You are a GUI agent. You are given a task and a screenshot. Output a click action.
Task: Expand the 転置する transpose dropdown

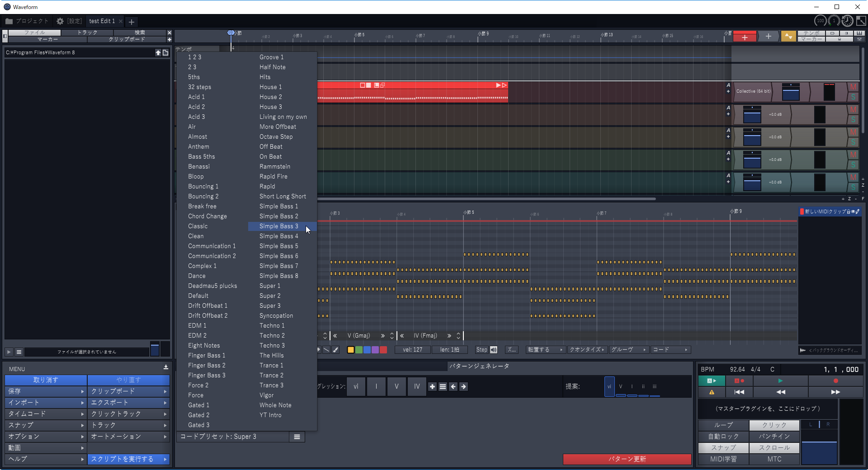545,350
